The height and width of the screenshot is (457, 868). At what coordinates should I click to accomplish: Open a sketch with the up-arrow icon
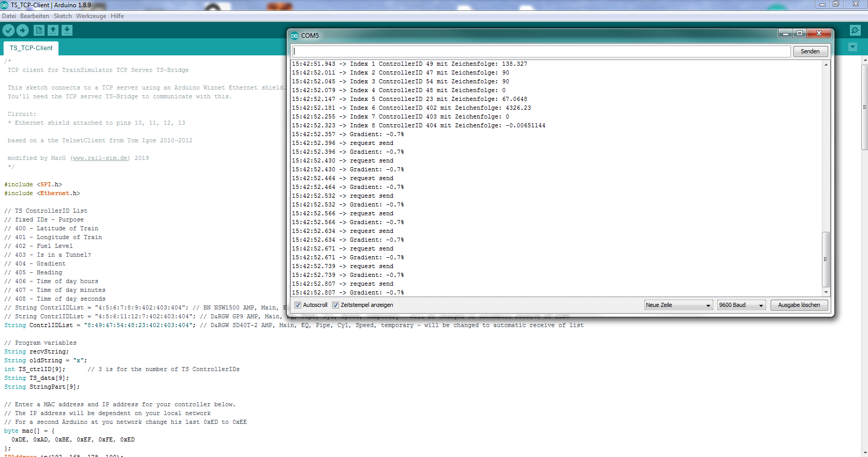pyautogui.click(x=53, y=31)
